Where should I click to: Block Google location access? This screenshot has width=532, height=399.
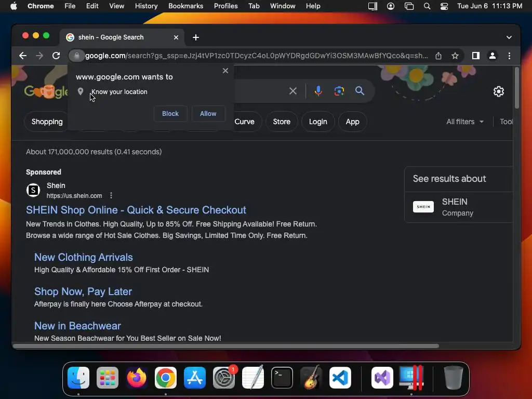[170, 114]
